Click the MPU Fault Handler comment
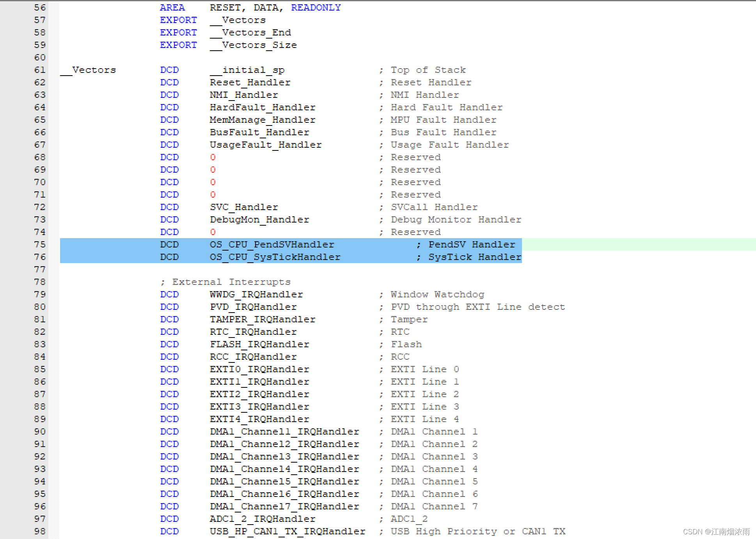The height and width of the screenshot is (539, 756). (438, 120)
